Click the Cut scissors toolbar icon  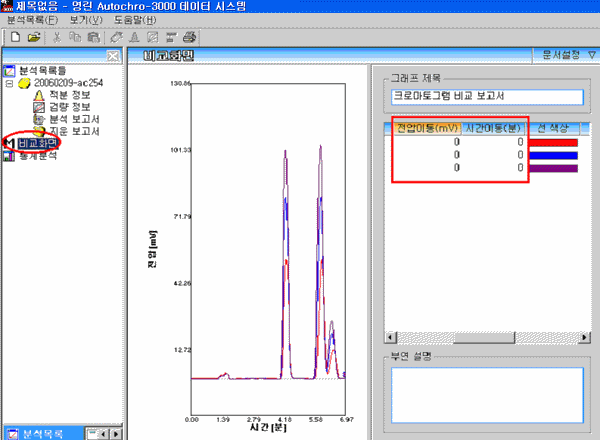58,37
